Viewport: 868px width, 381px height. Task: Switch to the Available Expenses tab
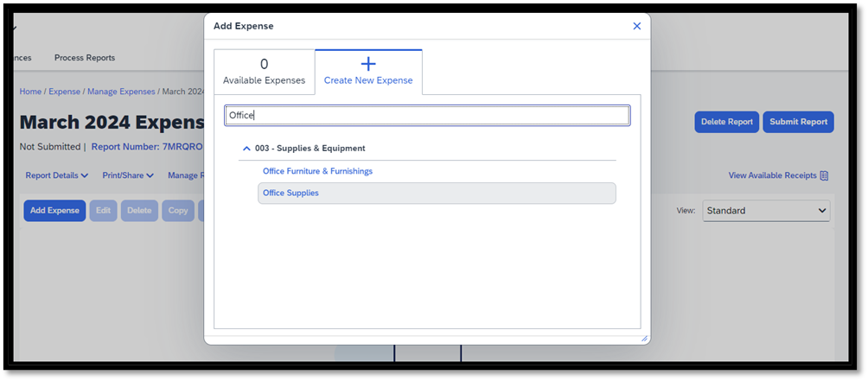point(264,72)
